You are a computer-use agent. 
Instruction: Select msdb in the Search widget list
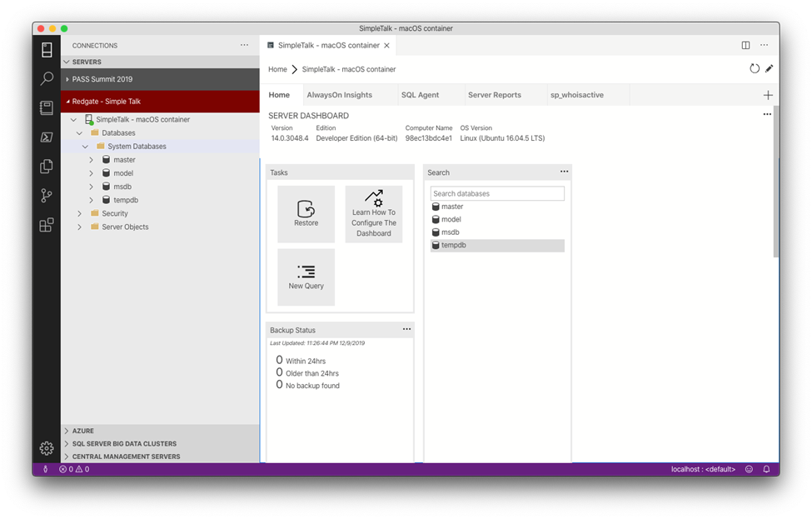pyautogui.click(x=497, y=232)
